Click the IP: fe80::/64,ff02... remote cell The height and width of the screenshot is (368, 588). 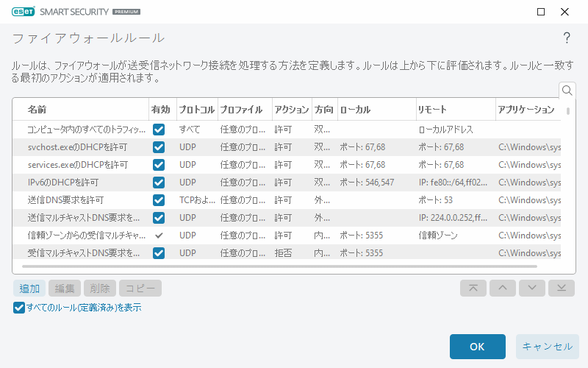coord(453,183)
